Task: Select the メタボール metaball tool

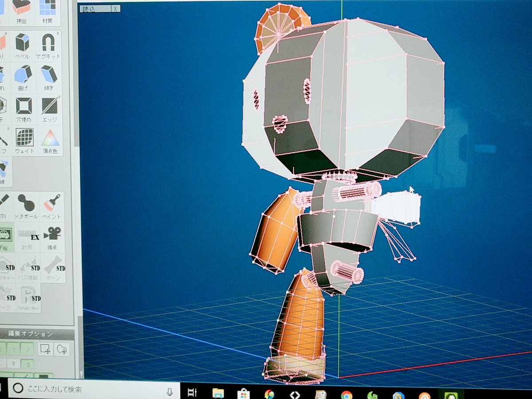Action: pyautogui.click(x=27, y=206)
